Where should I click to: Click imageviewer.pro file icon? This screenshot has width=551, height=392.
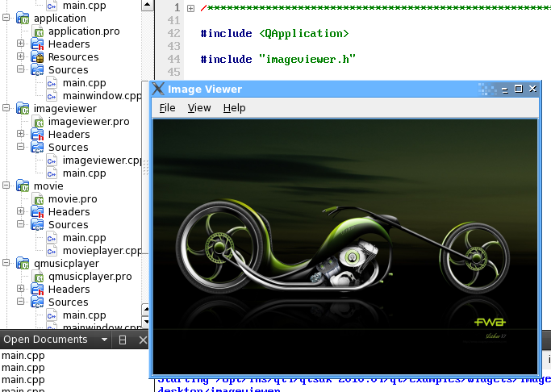(x=38, y=122)
